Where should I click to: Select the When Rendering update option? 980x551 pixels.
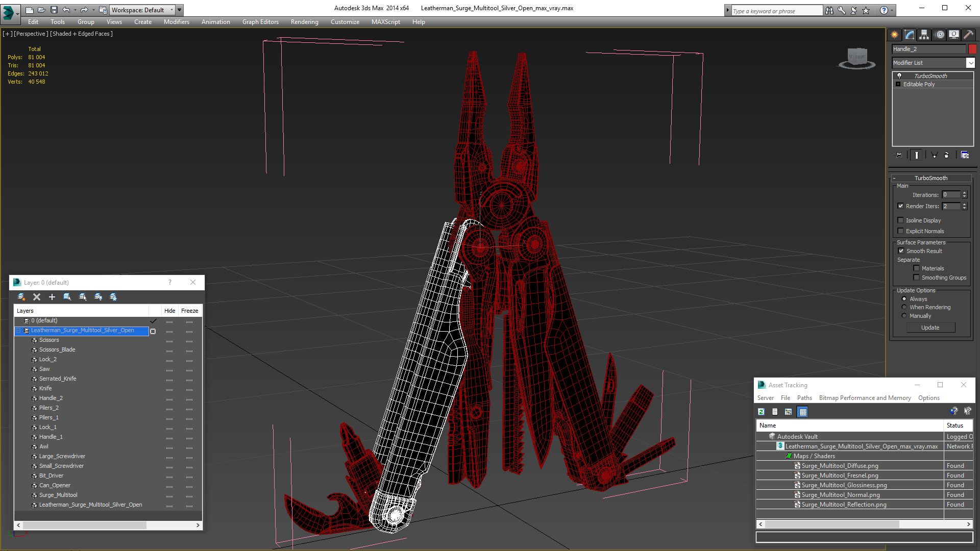click(x=904, y=307)
